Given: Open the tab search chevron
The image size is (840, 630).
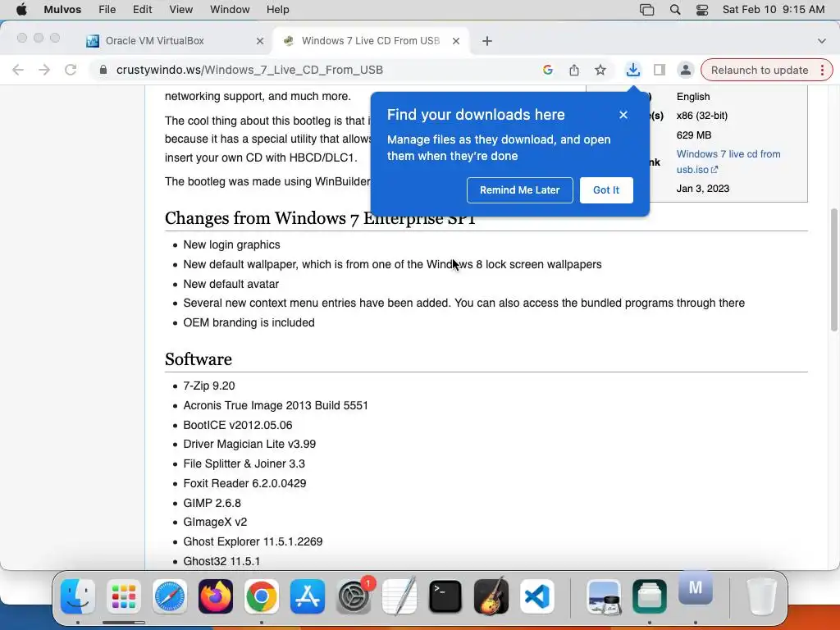Looking at the screenshot, I should tap(821, 41).
